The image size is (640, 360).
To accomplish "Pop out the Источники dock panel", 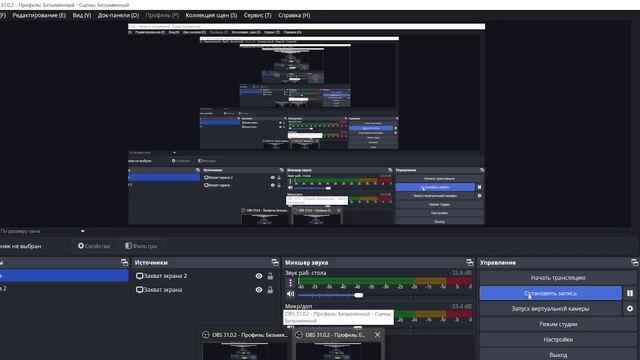I will 275,262.
